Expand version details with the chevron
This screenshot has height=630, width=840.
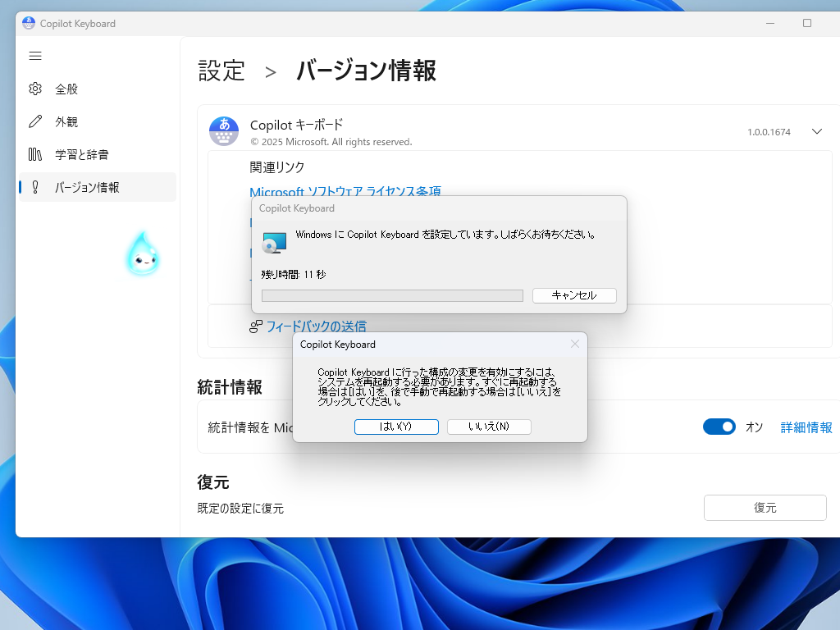click(816, 130)
